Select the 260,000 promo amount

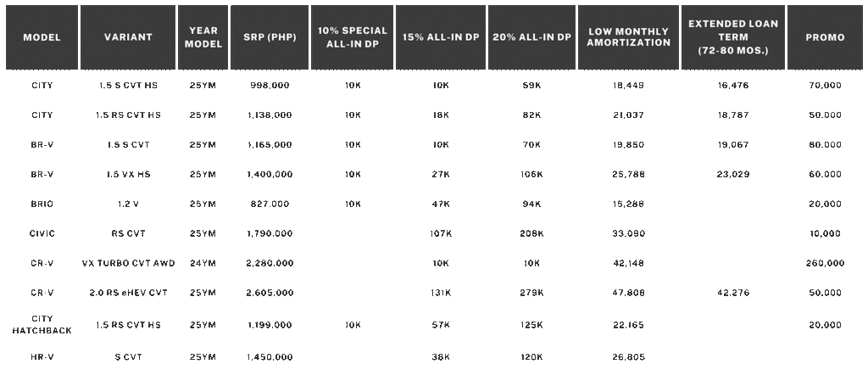tap(825, 263)
